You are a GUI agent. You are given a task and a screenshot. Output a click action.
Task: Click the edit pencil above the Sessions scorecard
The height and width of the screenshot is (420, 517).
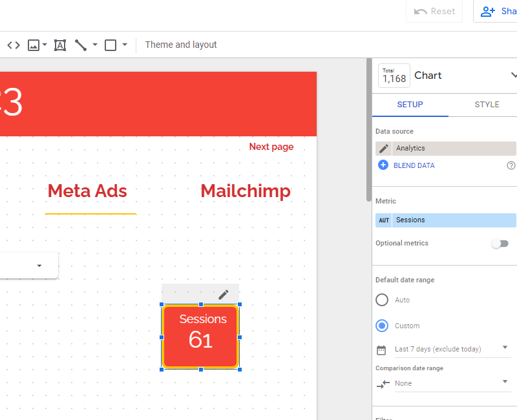tap(224, 294)
